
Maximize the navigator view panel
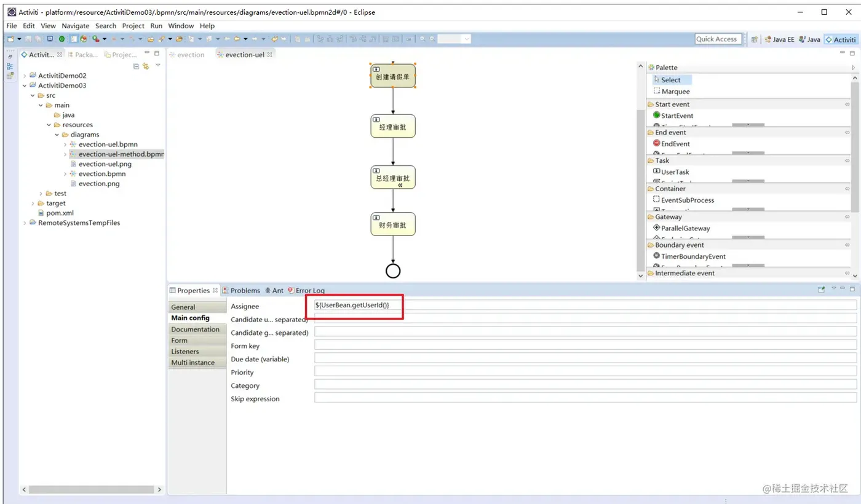pos(157,53)
